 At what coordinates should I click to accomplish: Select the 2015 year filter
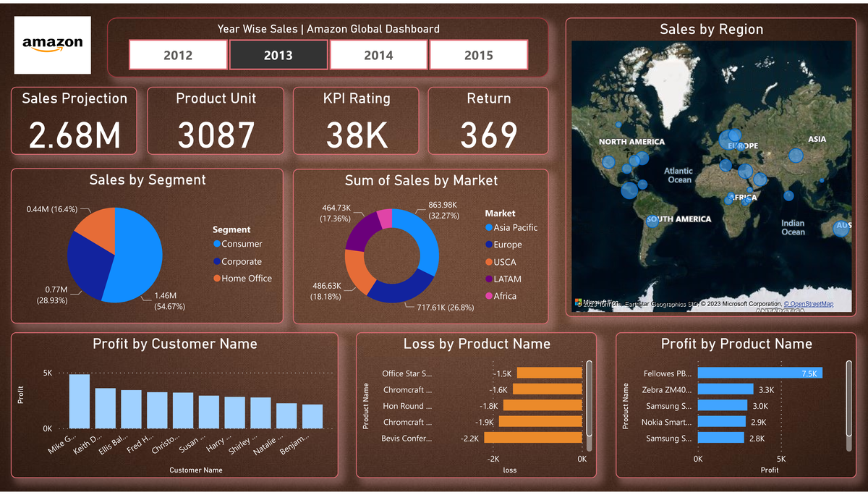478,55
